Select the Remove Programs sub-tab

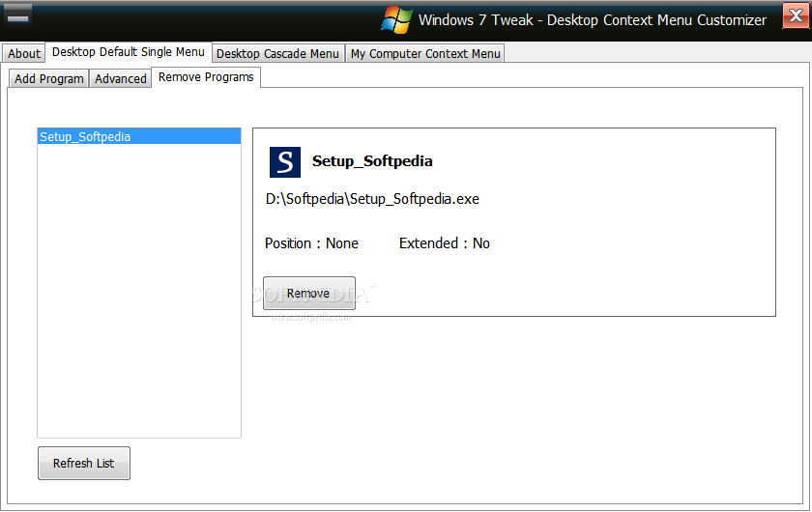click(x=206, y=77)
